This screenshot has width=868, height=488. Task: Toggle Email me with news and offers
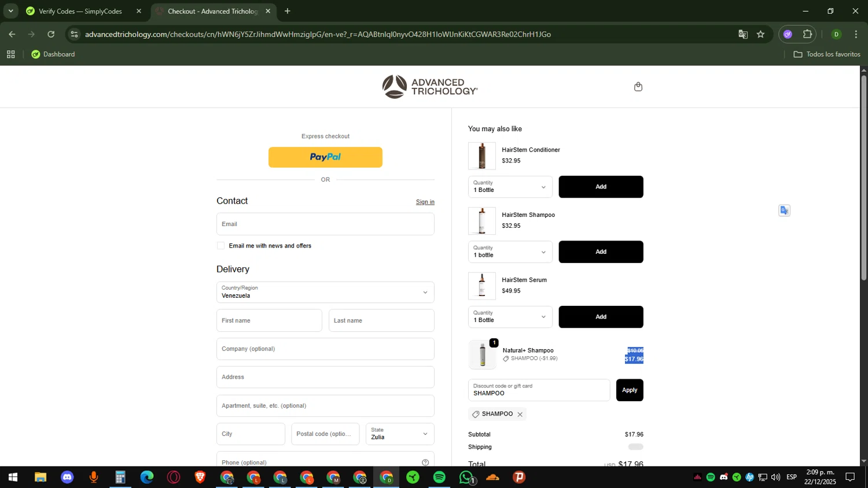220,246
